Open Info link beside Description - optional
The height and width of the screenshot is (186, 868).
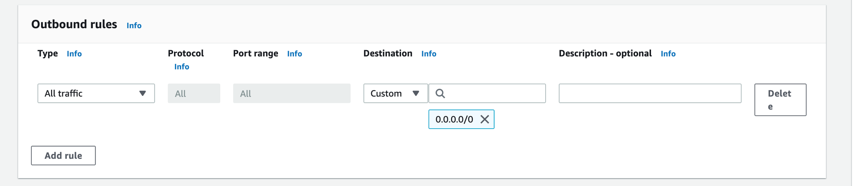668,54
